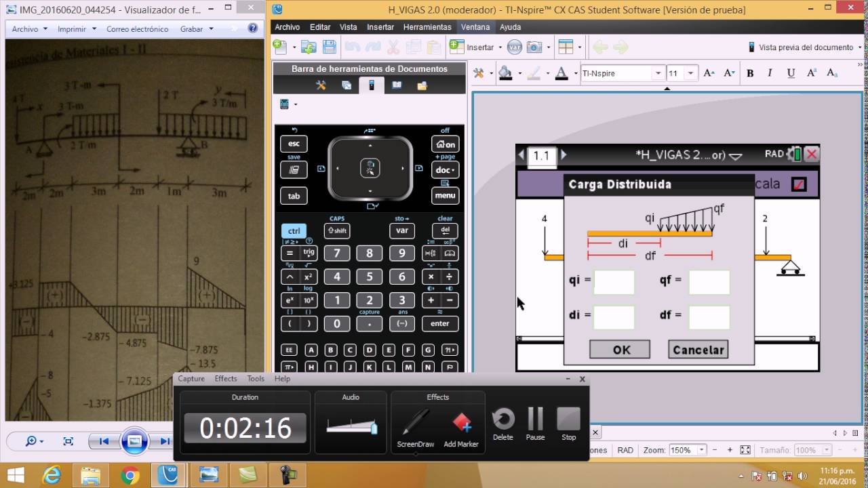Open the Ventana menu
Screen dimensions: 868x488
pyautogui.click(x=475, y=27)
